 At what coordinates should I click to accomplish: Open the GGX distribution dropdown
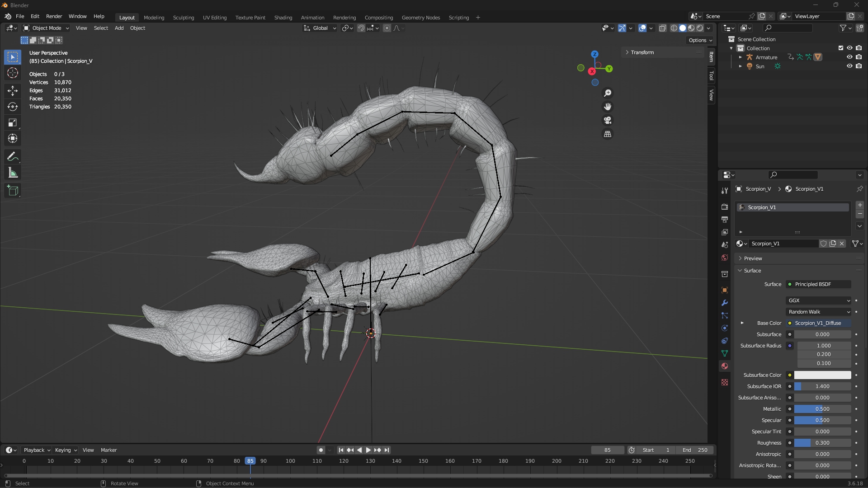pyautogui.click(x=819, y=300)
